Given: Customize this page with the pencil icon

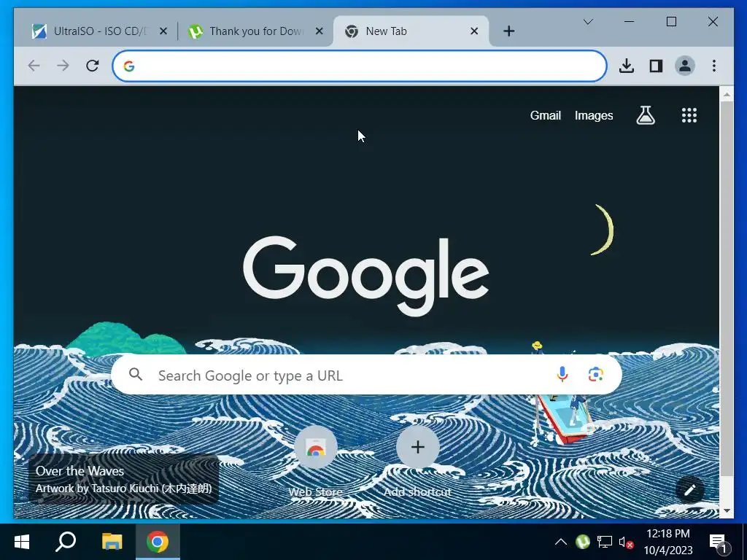Looking at the screenshot, I should click(689, 490).
